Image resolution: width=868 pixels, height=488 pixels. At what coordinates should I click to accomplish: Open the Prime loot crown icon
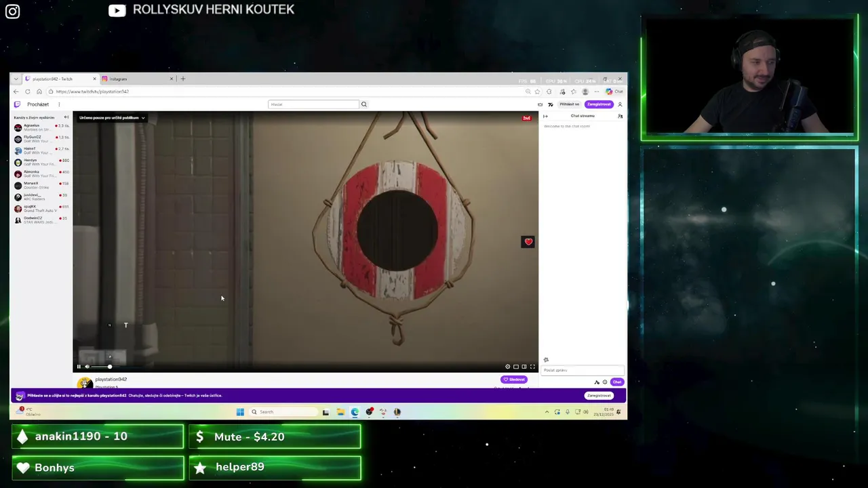540,104
